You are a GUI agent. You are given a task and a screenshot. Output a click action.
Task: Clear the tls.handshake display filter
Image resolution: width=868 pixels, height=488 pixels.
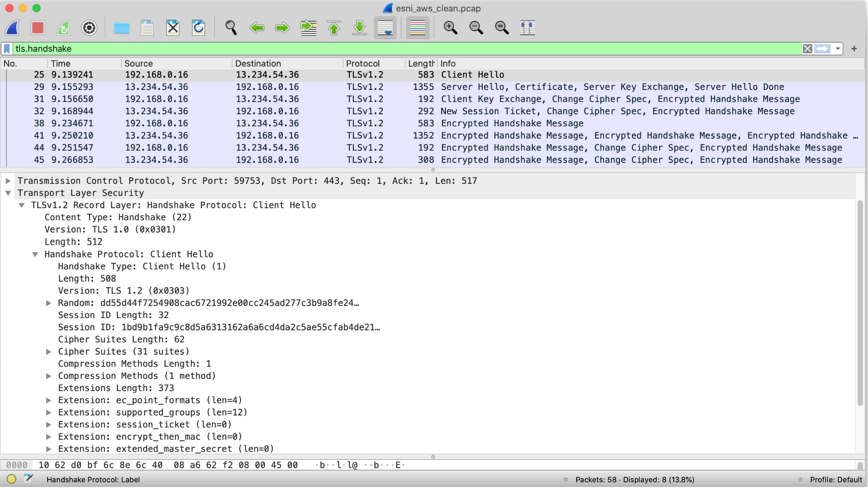[x=807, y=49]
